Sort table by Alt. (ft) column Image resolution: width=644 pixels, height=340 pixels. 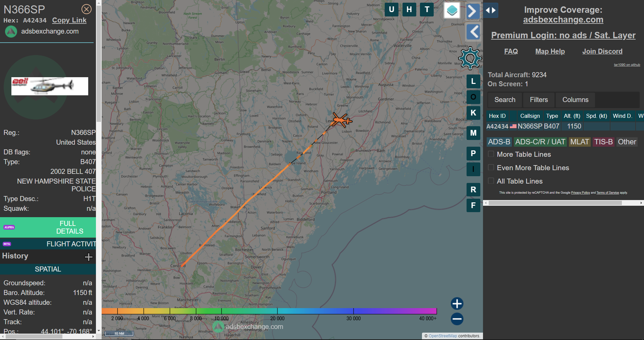pos(572,116)
